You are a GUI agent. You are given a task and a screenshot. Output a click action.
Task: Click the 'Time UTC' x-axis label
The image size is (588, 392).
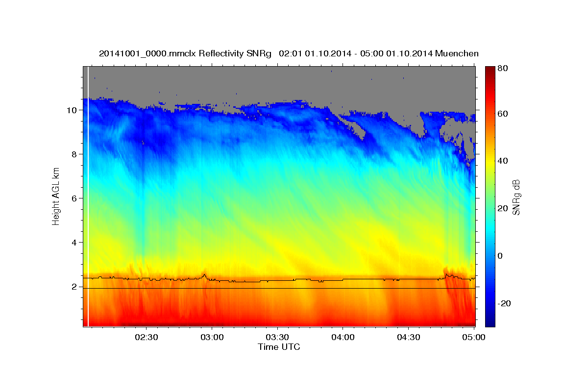click(279, 347)
